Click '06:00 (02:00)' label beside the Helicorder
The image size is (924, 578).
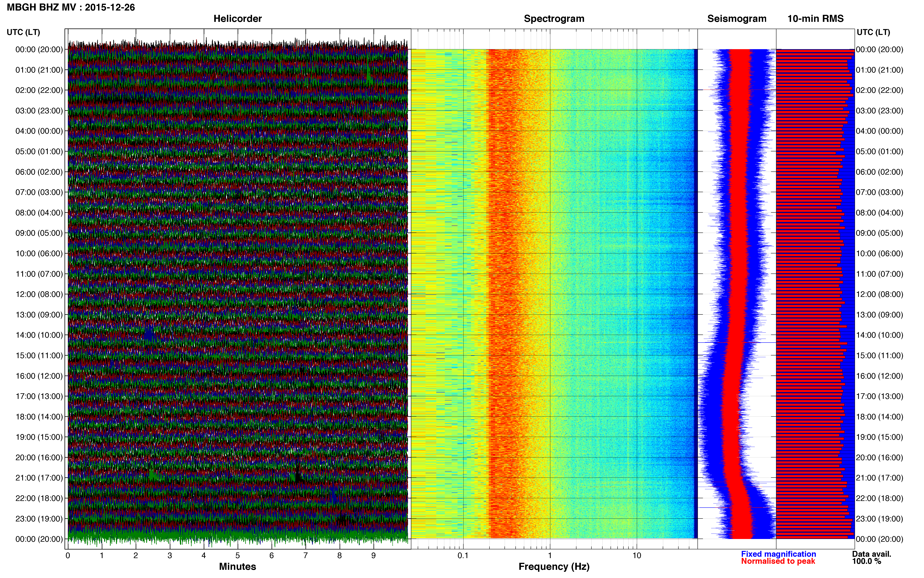[39, 172]
